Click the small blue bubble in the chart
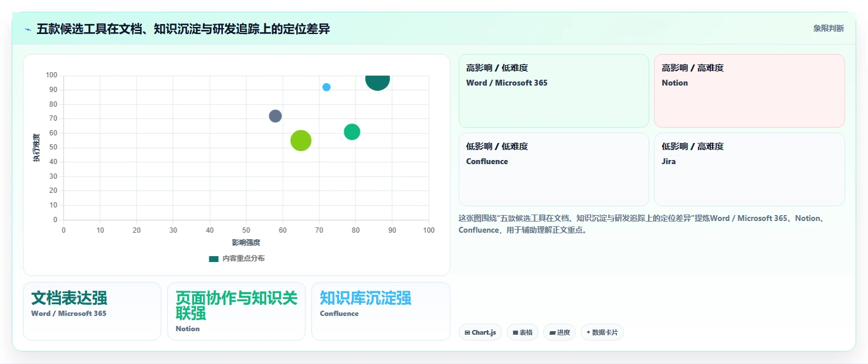This screenshot has height=364, width=868. coord(327,87)
